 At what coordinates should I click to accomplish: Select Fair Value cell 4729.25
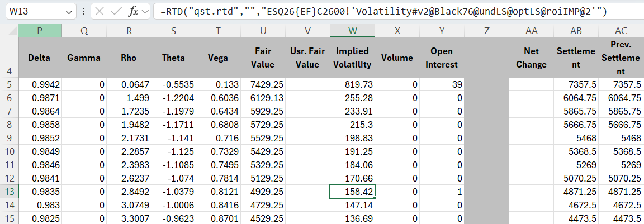263,204
